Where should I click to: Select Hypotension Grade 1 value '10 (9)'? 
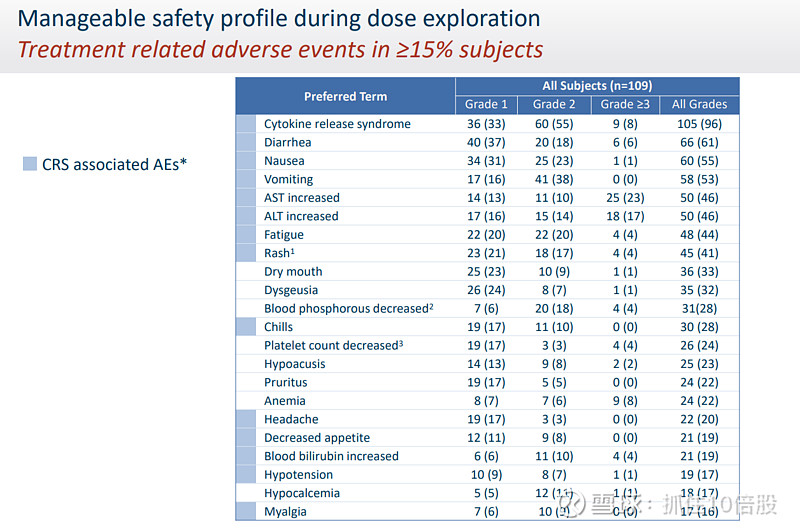(486, 474)
